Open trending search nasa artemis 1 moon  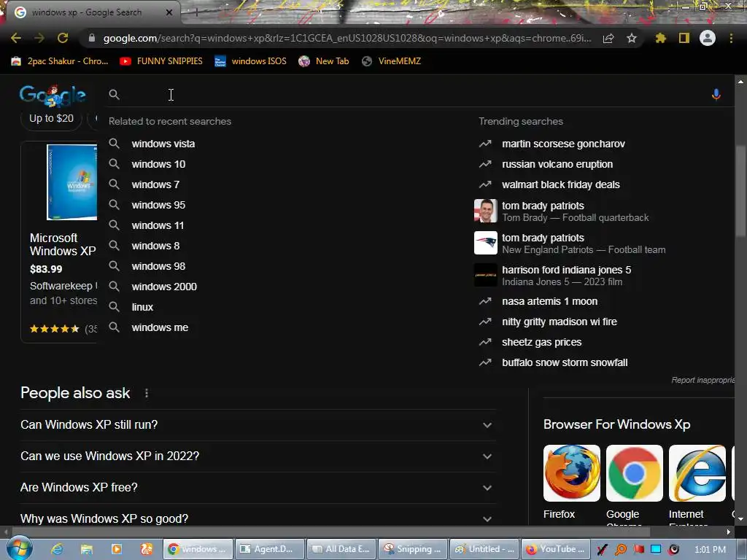coord(549,301)
